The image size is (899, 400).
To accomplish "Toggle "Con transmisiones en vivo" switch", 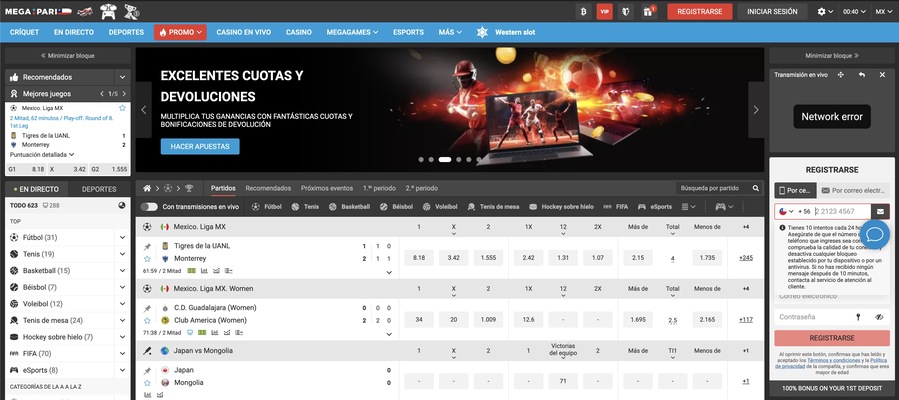I will [x=150, y=206].
